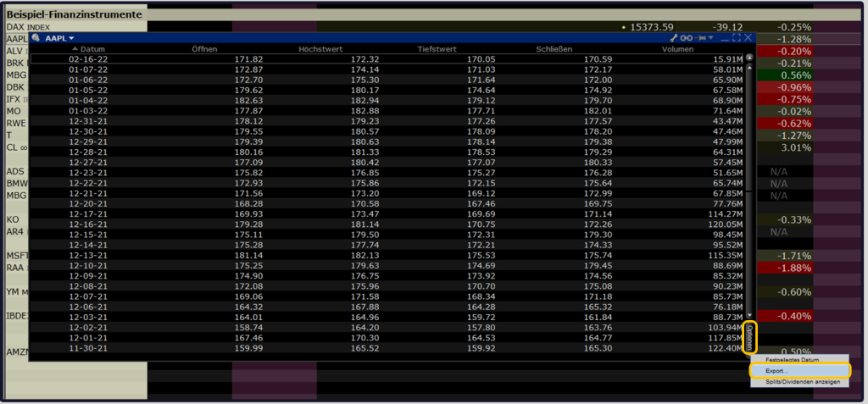Click the globe icon in AAPL title bar

[36, 37]
